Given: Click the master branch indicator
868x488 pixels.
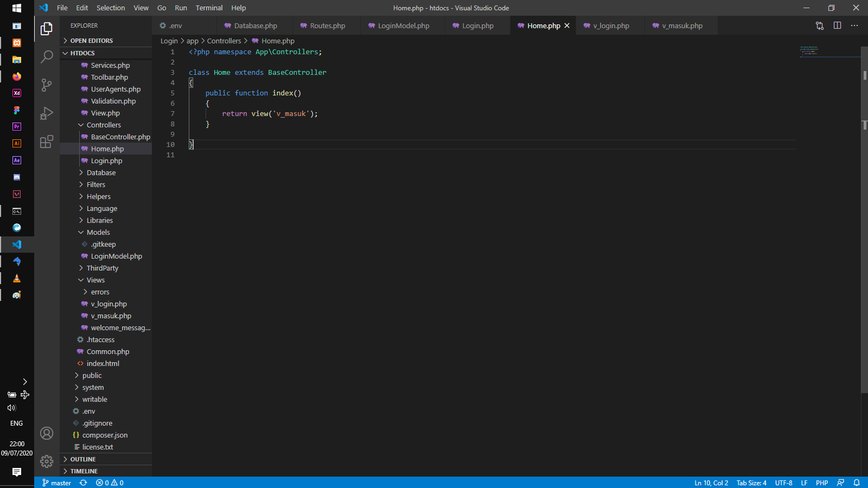Looking at the screenshot, I should 57,483.
